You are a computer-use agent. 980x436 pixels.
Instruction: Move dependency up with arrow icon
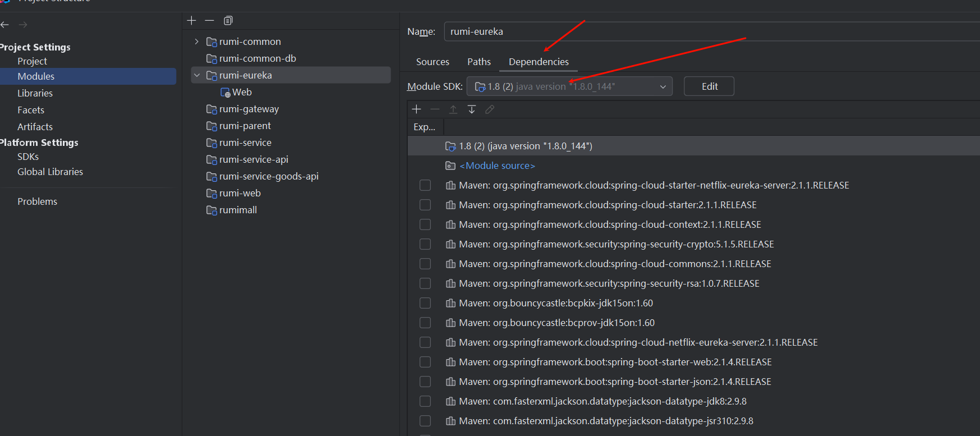453,109
